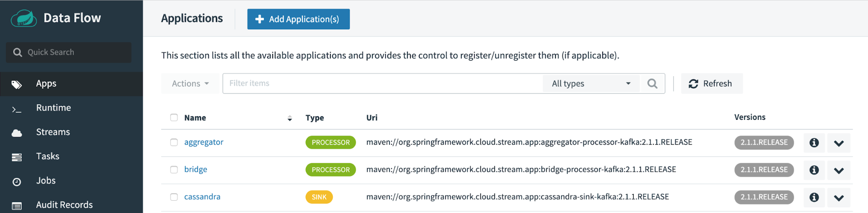
Task: Click the Type column header
Action: 315,118
